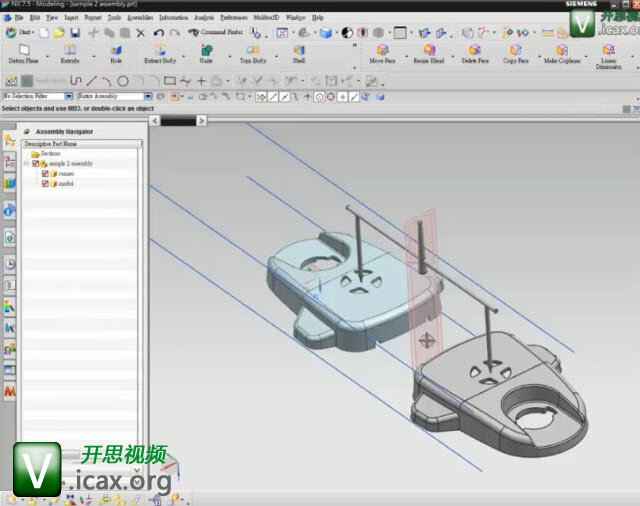Toggle the sample 2 assembly checkbox

(36, 163)
